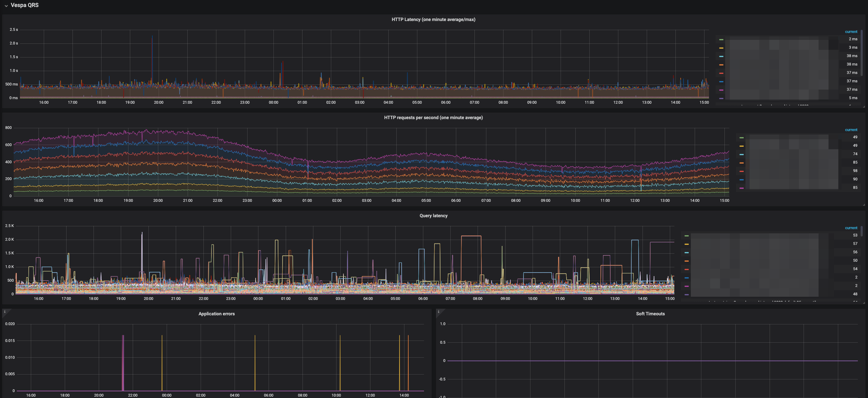Click the Soft Timeouts info icon
868x398 pixels.
tap(438, 311)
